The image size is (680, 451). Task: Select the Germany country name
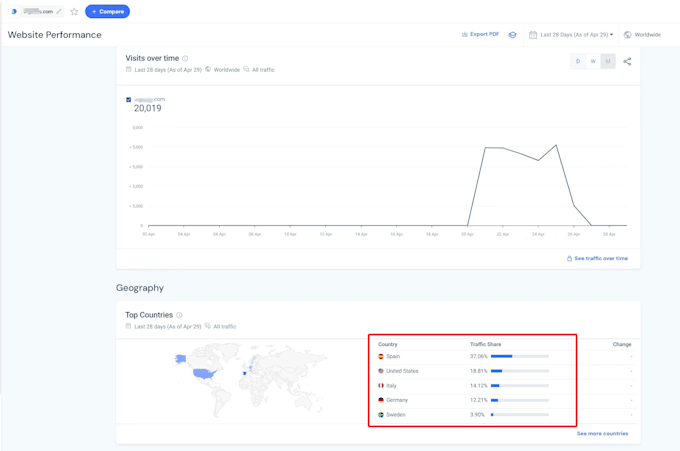[x=397, y=400]
